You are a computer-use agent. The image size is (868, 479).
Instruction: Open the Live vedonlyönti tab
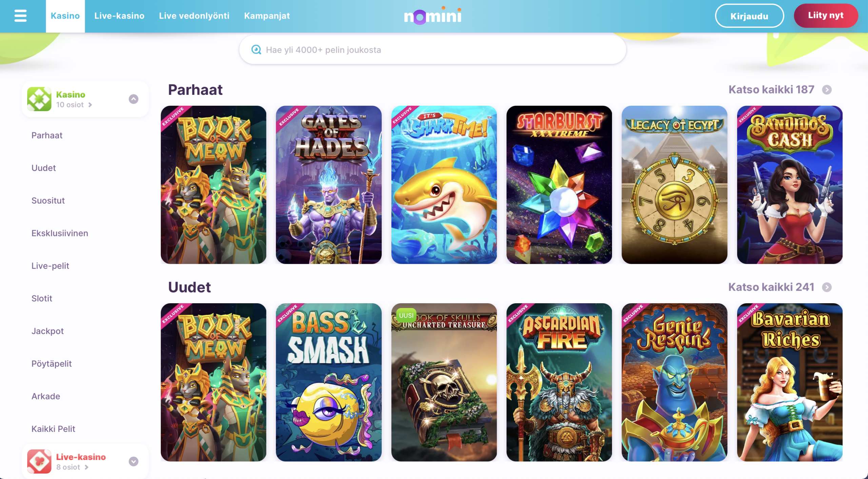[x=194, y=16]
